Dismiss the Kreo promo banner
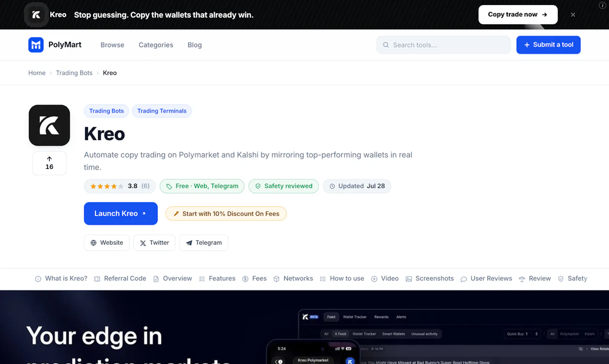The image size is (609, 364). [x=573, y=15]
